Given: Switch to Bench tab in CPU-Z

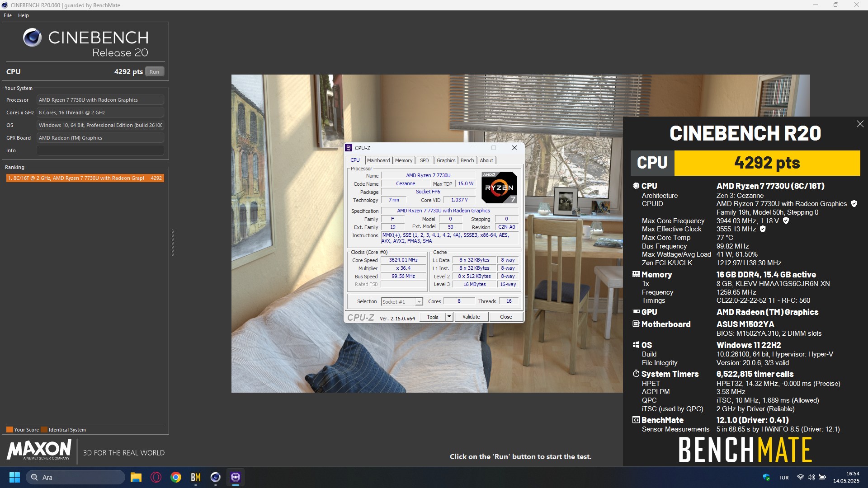Looking at the screenshot, I should 467,160.
